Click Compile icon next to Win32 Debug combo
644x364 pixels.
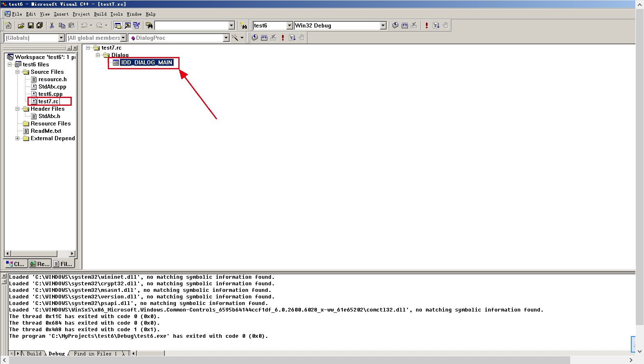(x=395, y=25)
